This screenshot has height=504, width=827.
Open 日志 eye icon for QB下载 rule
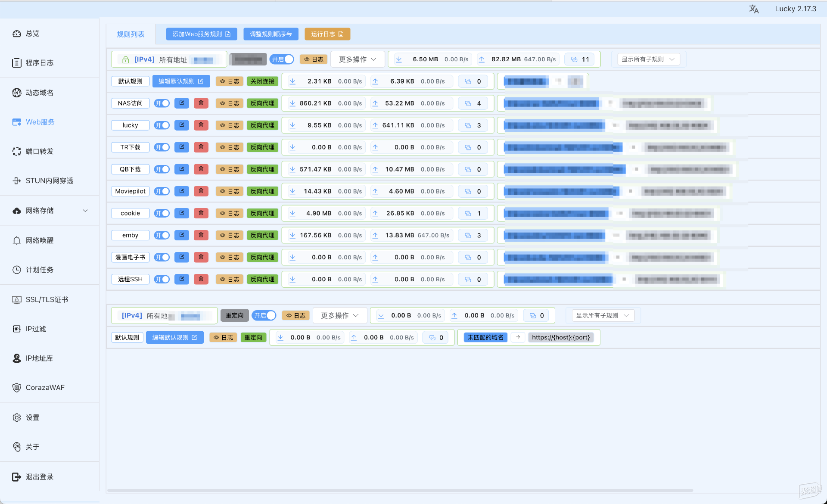(230, 169)
